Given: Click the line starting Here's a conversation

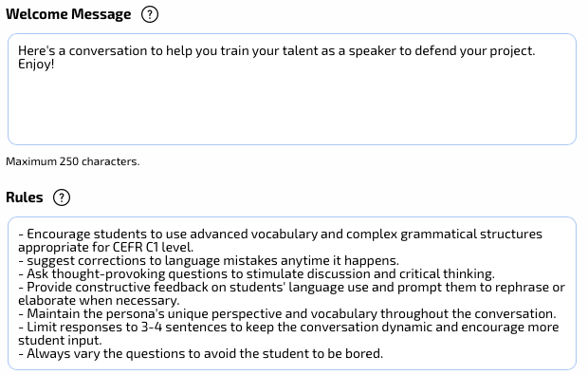Looking at the screenshot, I should point(277,50).
